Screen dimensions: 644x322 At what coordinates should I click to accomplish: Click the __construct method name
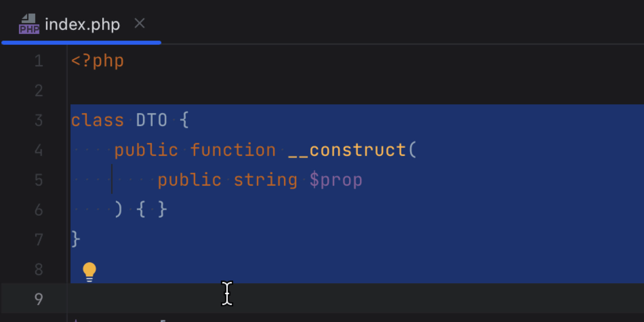coord(347,150)
